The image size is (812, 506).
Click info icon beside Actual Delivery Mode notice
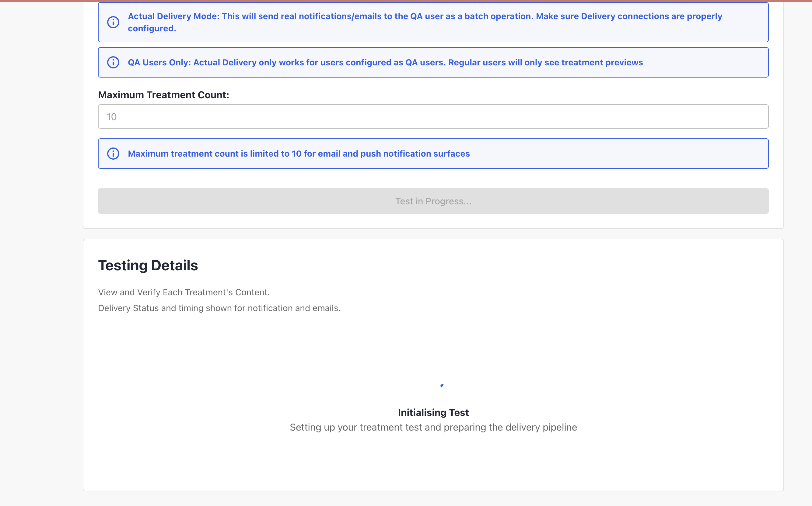(113, 23)
